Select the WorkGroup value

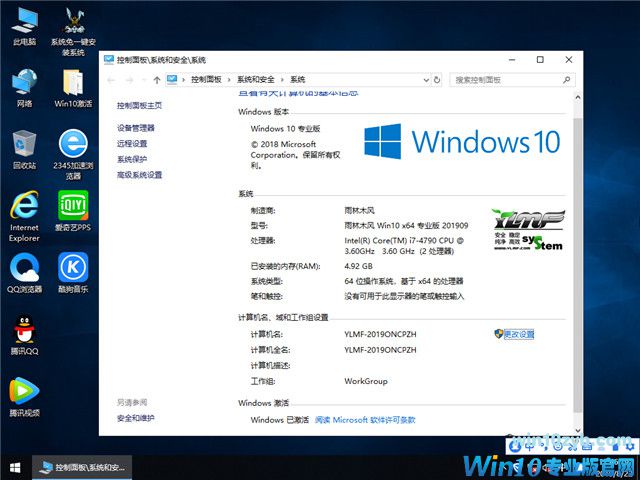click(x=366, y=381)
